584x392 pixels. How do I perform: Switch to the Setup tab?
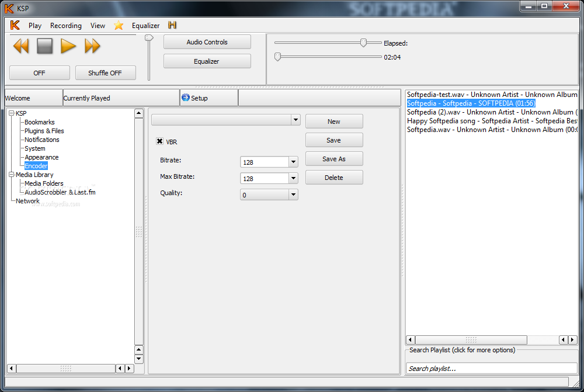(209, 98)
